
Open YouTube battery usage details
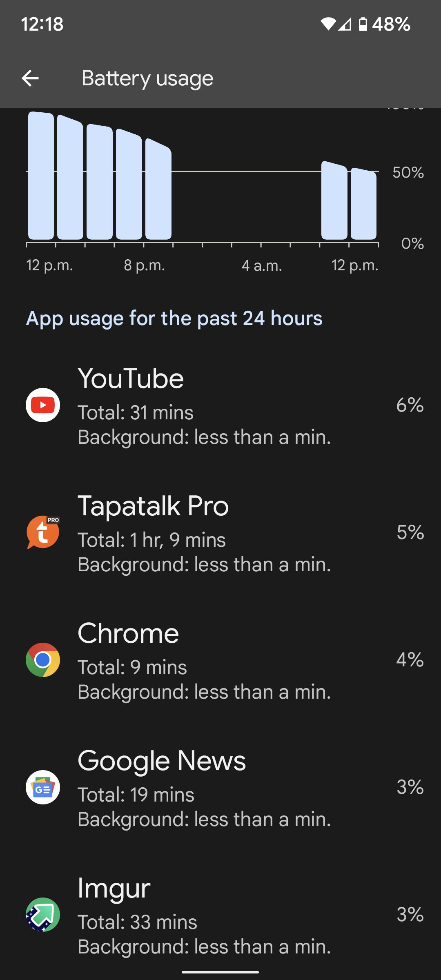220,405
